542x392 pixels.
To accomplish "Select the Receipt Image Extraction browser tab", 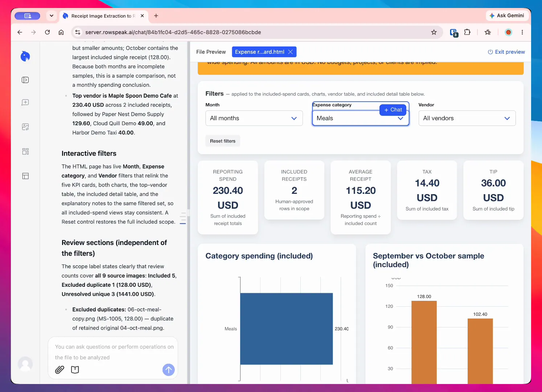I will pyautogui.click(x=103, y=16).
